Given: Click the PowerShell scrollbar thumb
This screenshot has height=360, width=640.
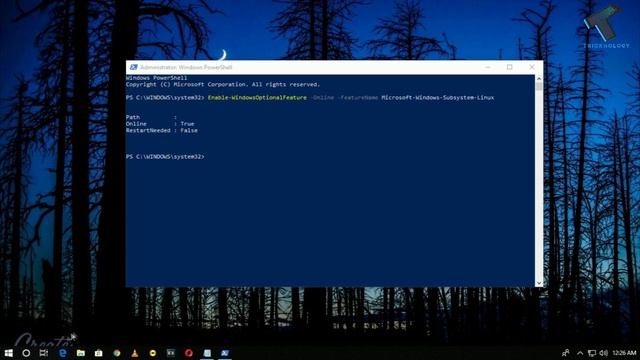Looking at the screenshot, I should click(539, 87).
